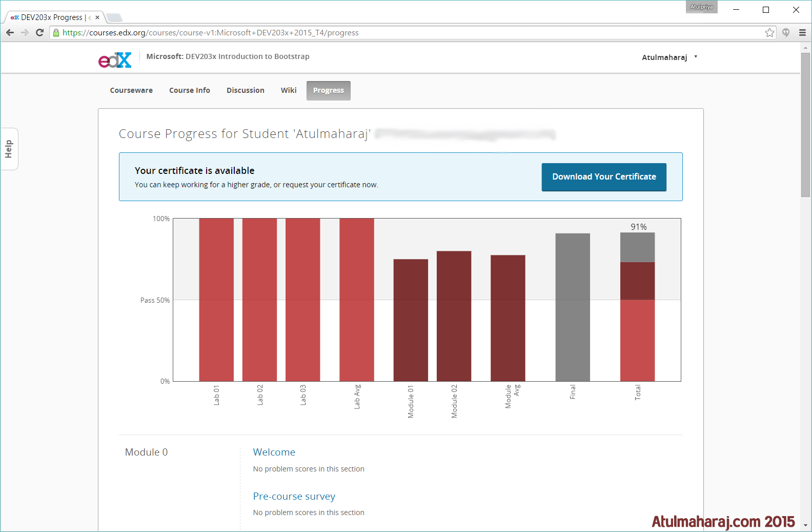Click the Lab 02 bar in chart
The image size is (812, 532).
point(259,300)
